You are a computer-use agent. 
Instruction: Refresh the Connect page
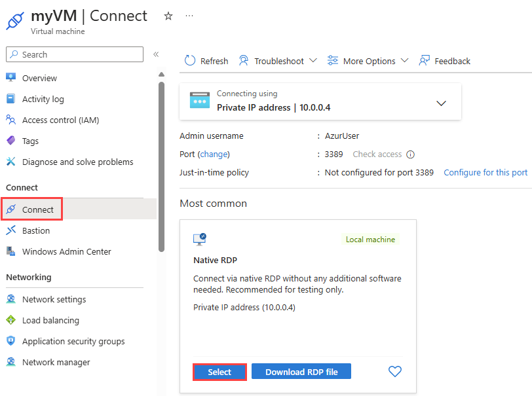(206, 60)
